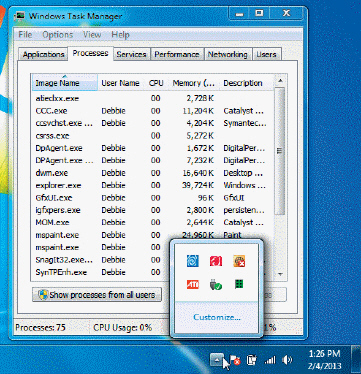This screenshot has height=374, width=361.
Task: Select the GfxUI.exe process
Action: [153, 198]
